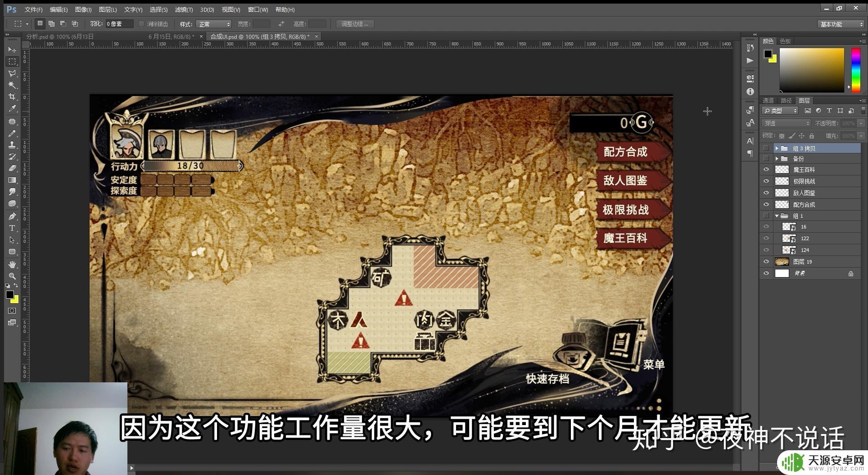Open the tool preset picker arrow
Viewport: 868px width, 475px height.
pyautogui.click(x=27, y=24)
